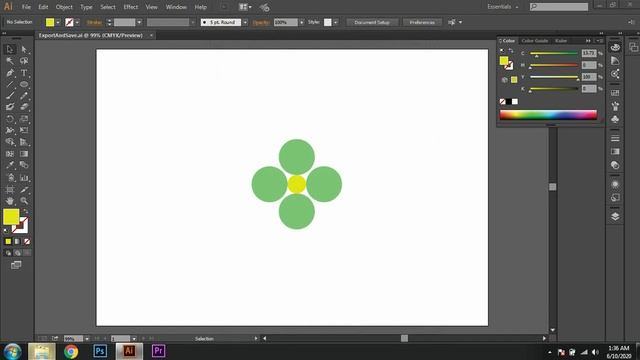Viewport: 640px width, 360px height.
Task: Select the Eraser tool
Action: [24, 107]
